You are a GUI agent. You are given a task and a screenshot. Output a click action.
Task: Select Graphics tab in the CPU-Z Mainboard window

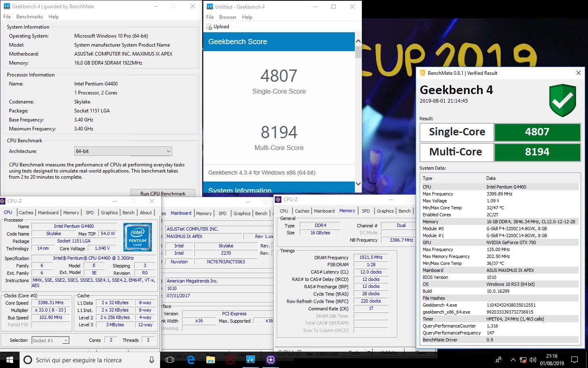click(242, 213)
